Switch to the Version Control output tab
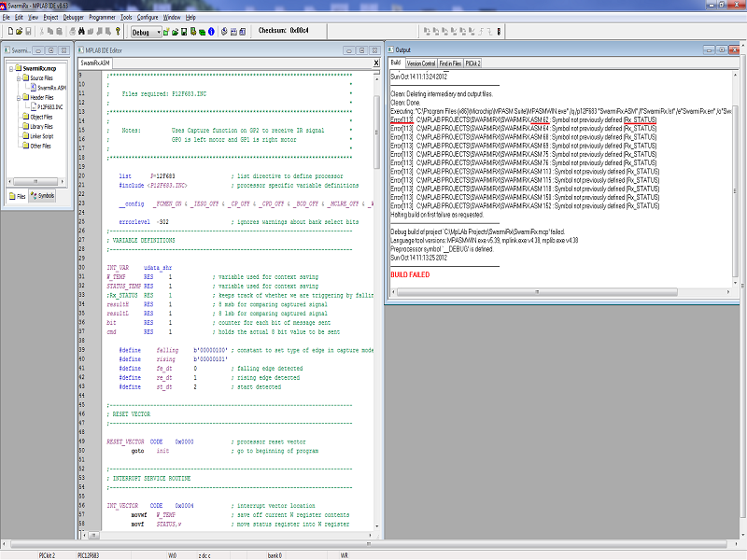The image size is (747, 560). (x=421, y=63)
